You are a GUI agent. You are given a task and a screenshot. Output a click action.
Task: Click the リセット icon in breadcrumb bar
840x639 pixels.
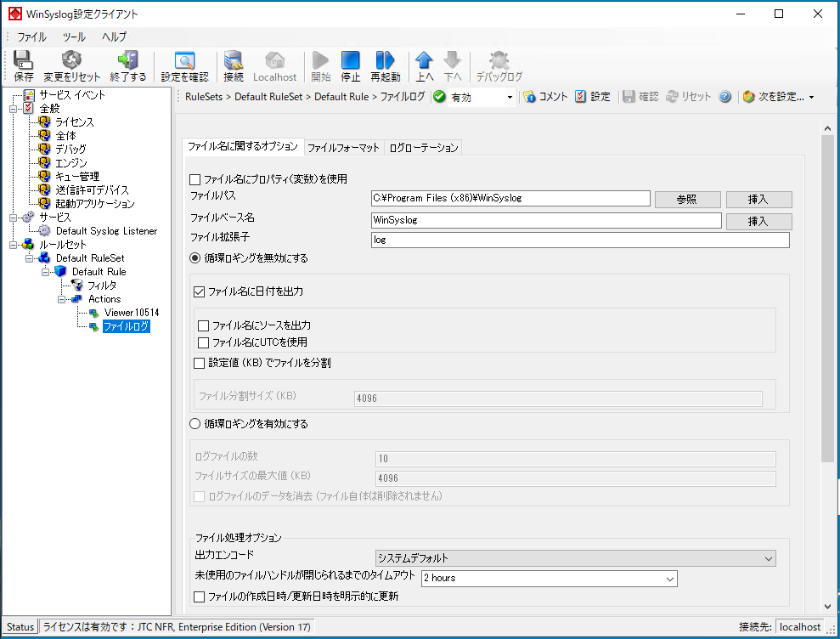coord(672,97)
